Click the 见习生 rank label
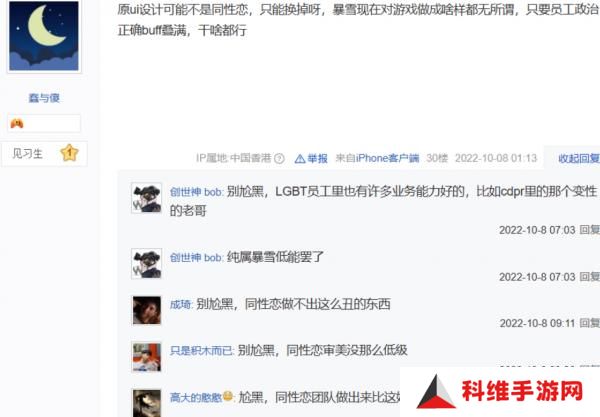Viewport: 600px width, 417px height. click(27, 153)
